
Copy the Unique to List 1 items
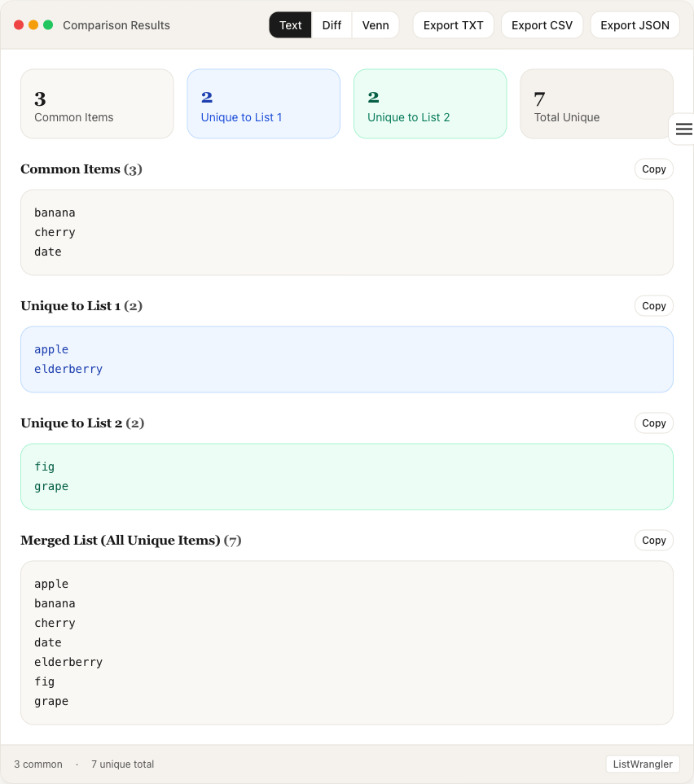pos(653,305)
